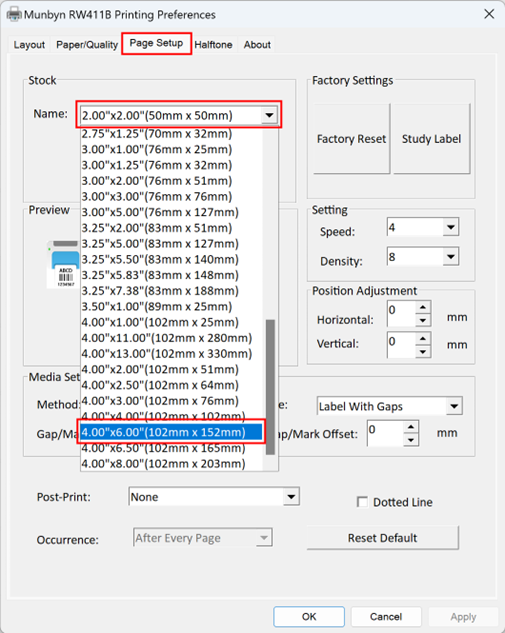Click the Apply button
The width and height of the screenshot is (505, 633).
click(x=463, y=616)
